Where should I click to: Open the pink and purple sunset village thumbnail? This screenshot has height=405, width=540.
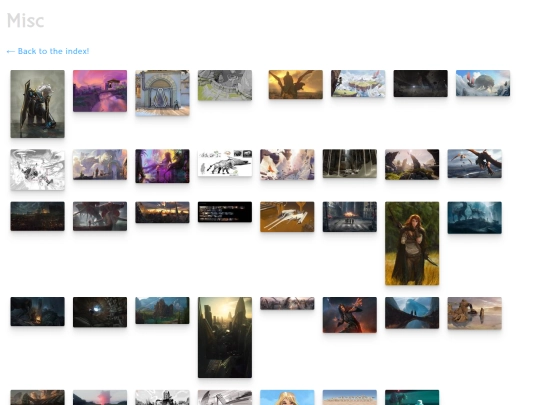100,91
